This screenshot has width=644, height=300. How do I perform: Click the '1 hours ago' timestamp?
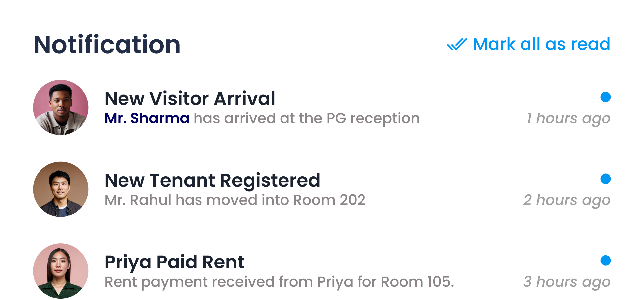(568, 118)
